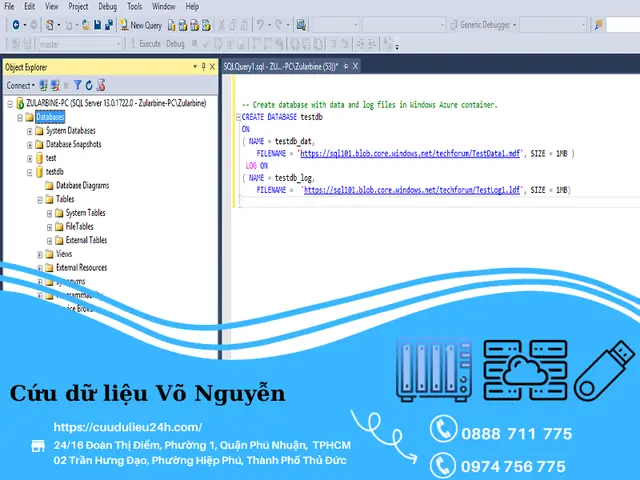
Task: Click the Cut scissors icon
Action: coord(221,26)
